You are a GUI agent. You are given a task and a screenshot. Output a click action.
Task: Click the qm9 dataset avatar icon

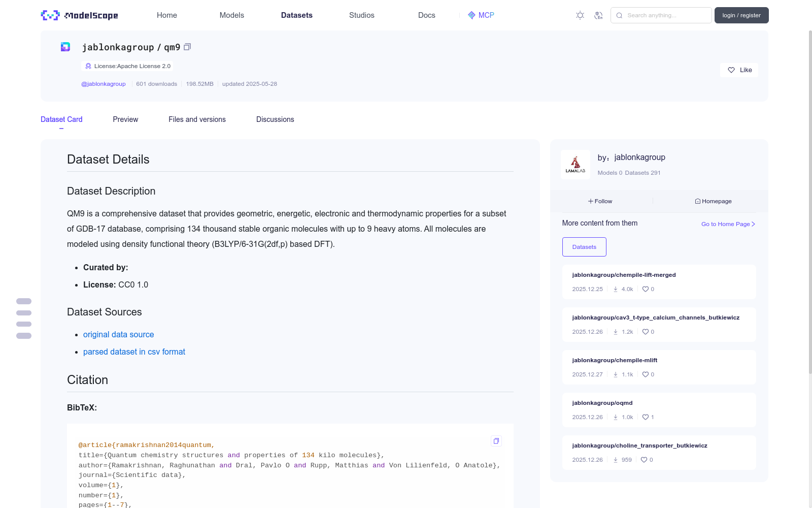65,47
